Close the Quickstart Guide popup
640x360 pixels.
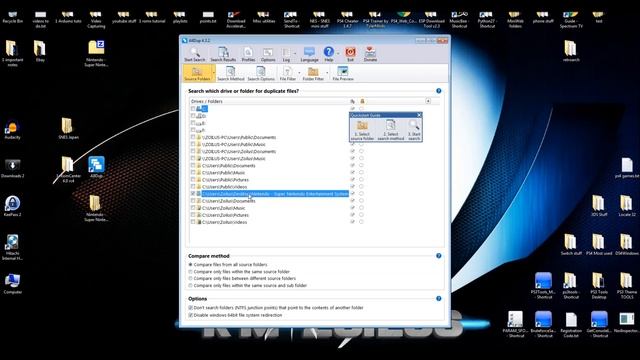[x=419, y=115]
